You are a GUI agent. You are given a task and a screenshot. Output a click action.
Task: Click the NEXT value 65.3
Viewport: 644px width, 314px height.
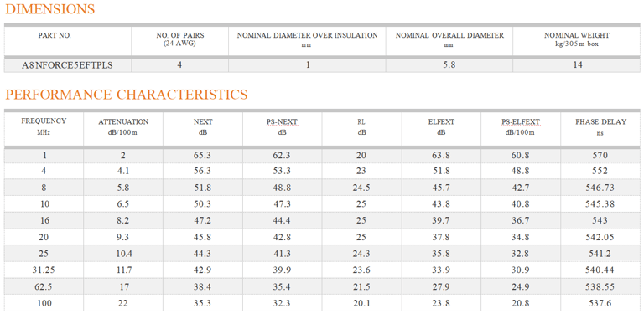coord(203,155)
